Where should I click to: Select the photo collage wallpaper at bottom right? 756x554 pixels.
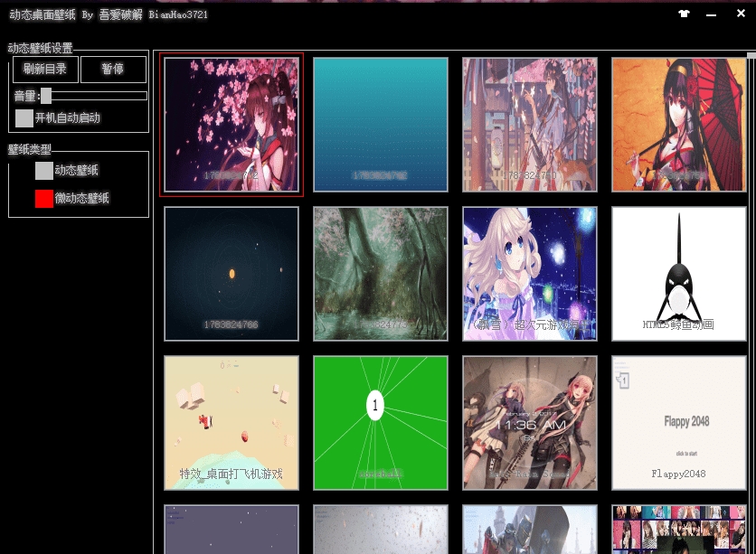click(679, 530)
